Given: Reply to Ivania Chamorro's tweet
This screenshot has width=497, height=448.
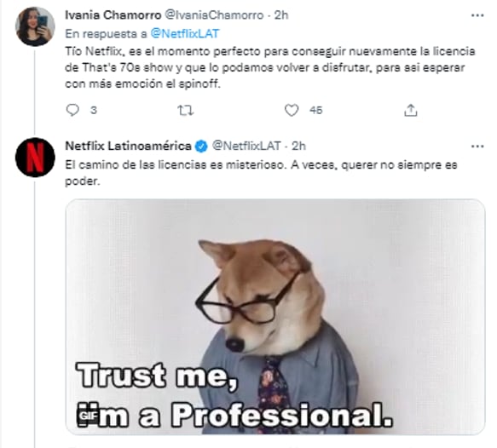Looking at the screenshot, I should 72,110.
